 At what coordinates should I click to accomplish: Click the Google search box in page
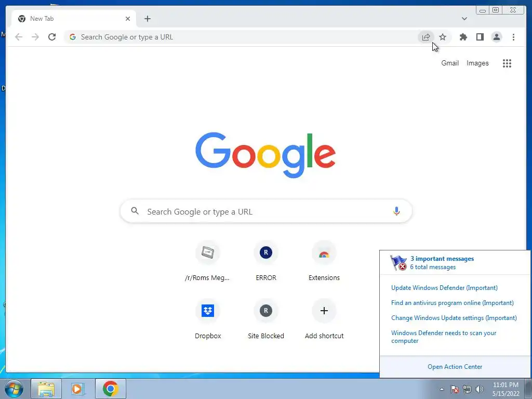[x=266, y=211]
